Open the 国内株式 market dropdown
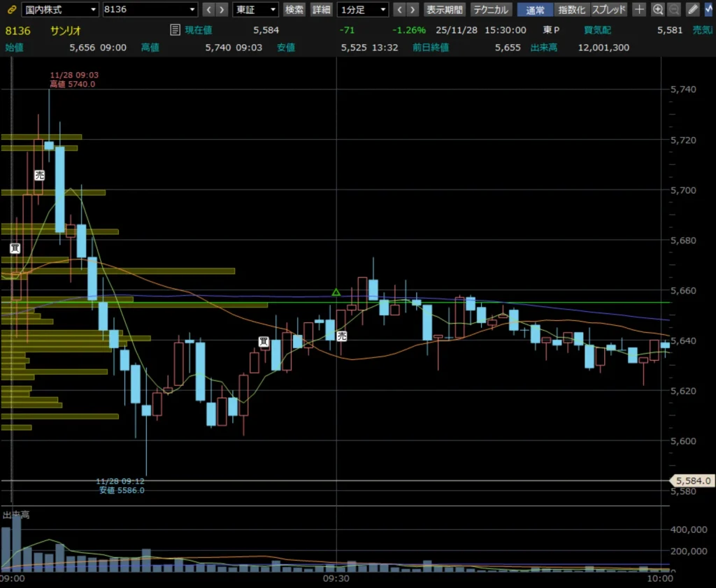Screen dimensions: 716x588 point(59,10)
